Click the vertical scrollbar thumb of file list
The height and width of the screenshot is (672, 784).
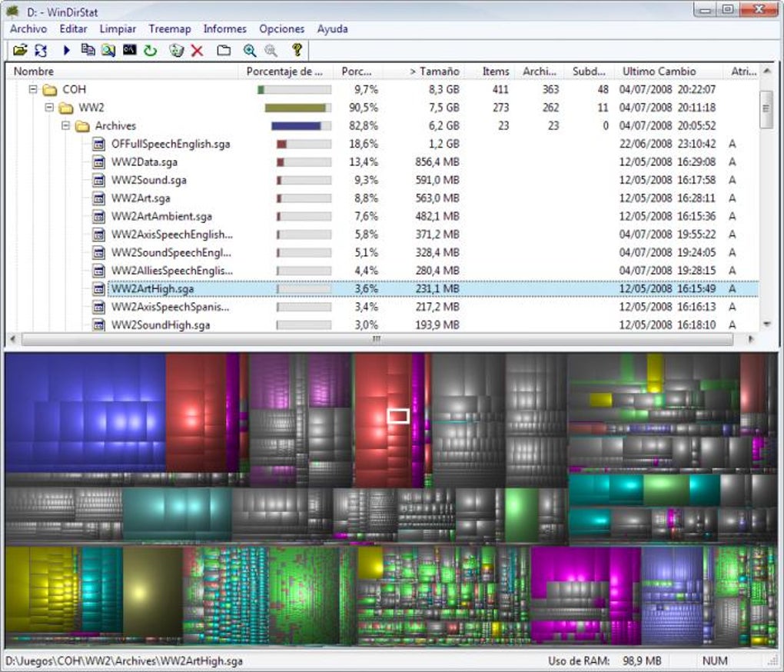(x=766, y=109)
